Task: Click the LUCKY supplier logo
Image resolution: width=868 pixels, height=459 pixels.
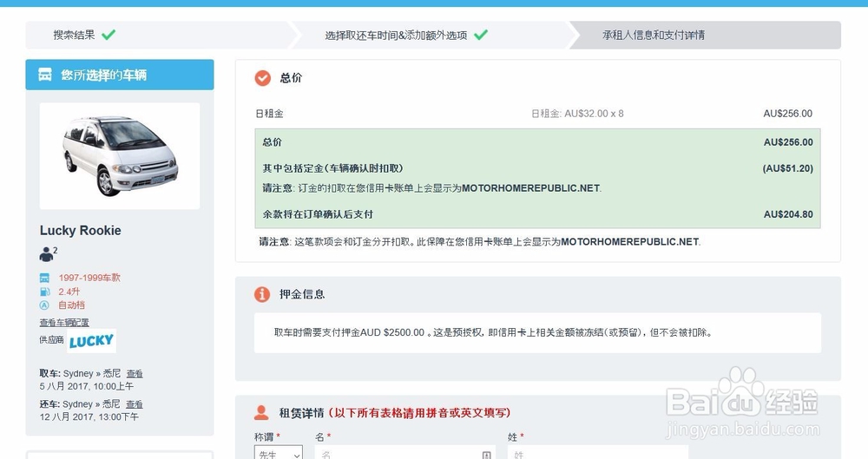Action: click(91, 341)
